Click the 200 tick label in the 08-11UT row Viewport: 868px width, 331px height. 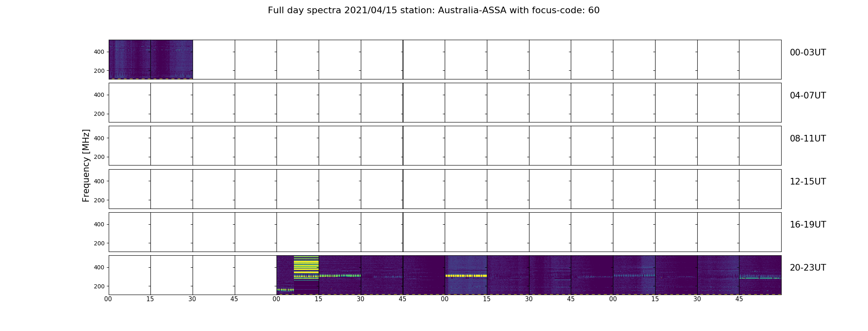(99, 157)
